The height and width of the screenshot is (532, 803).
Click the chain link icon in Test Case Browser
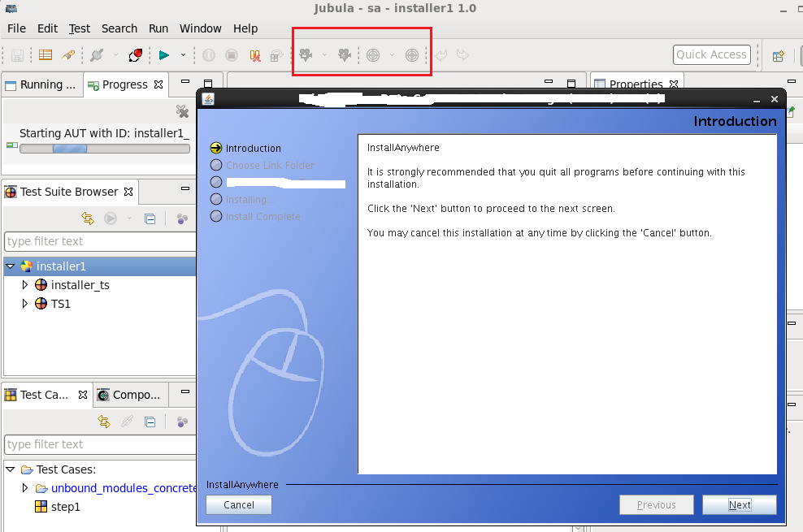tap(127, 422)
